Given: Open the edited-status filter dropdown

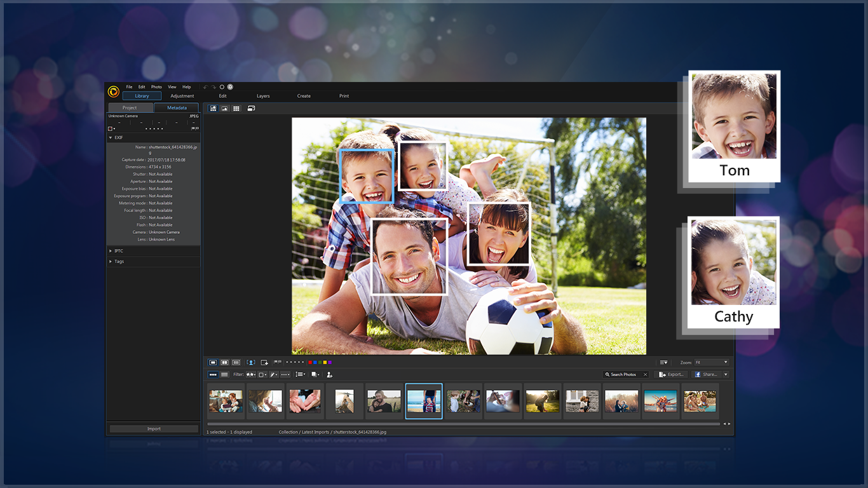Looking at the screenshot, I should [x=274, y=374].
